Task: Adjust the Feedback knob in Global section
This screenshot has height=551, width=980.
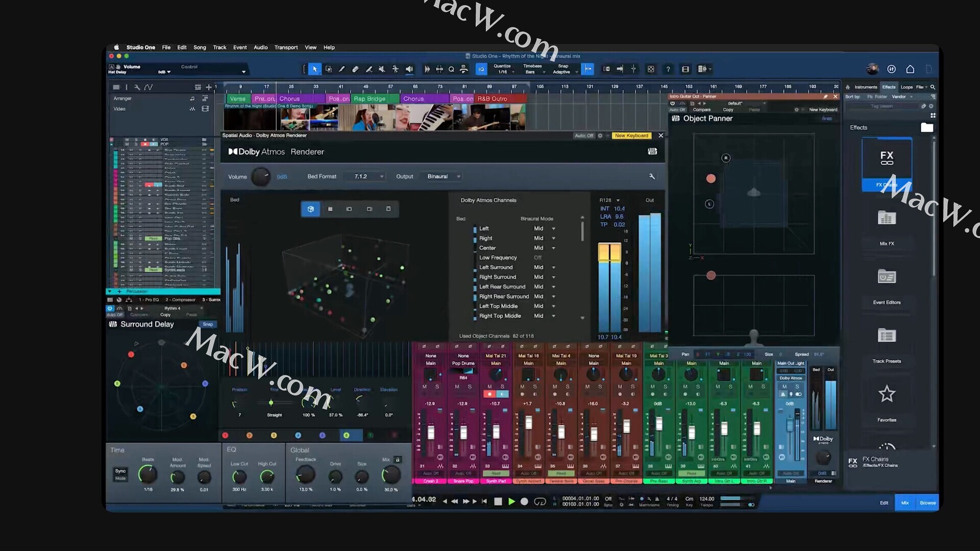Action: click(x=305, y=475)
